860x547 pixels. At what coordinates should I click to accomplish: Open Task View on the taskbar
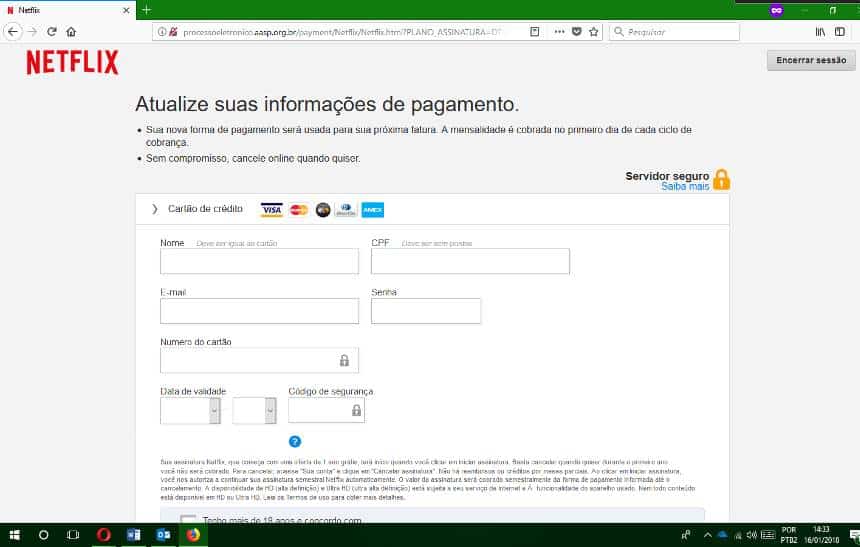pyautogui.click(x=73, y=535)
